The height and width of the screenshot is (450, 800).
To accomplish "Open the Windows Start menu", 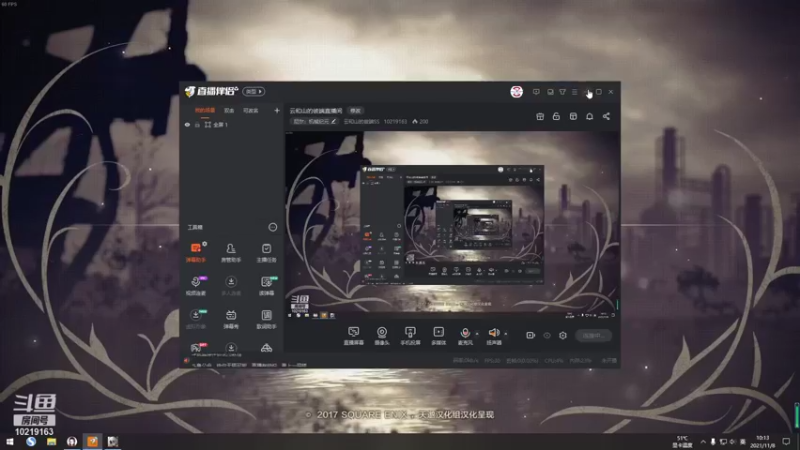I will tap(10, 441).
